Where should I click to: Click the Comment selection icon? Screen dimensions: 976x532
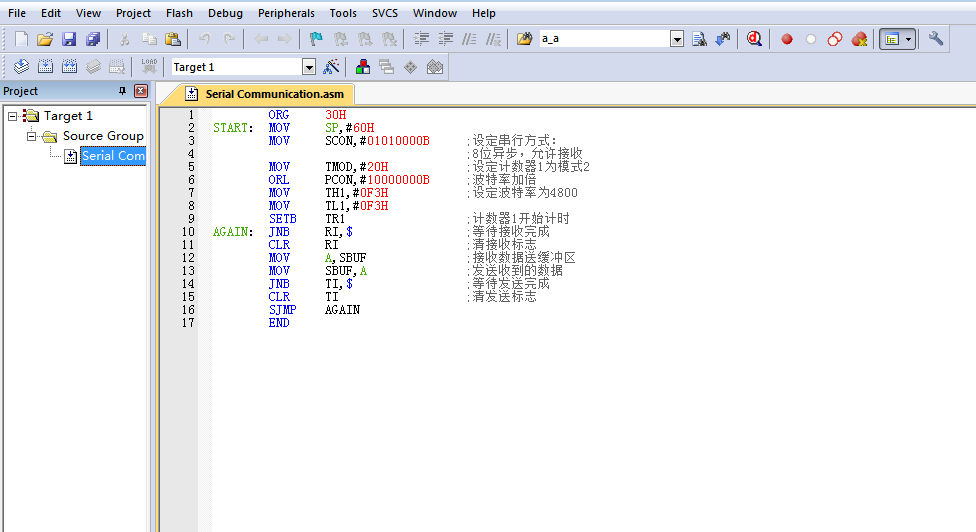(469, 39)
